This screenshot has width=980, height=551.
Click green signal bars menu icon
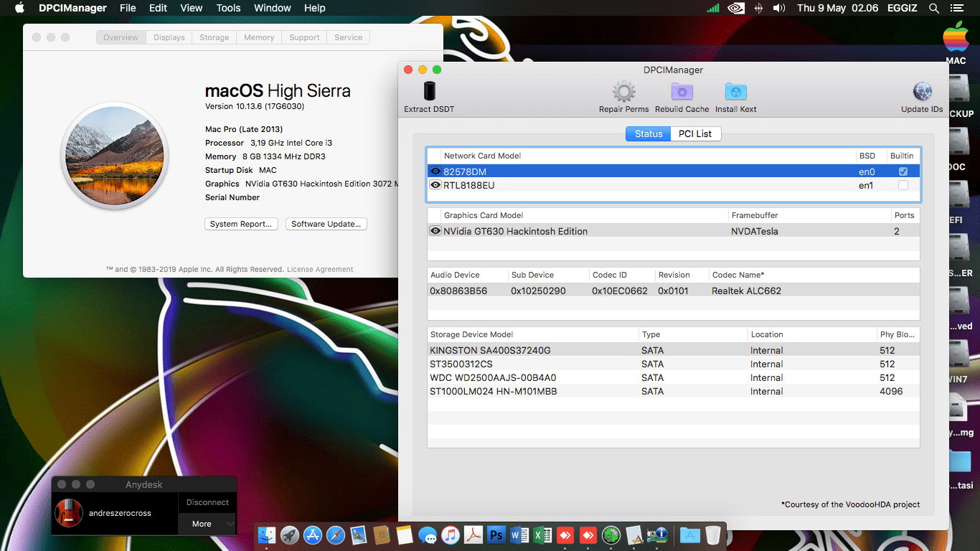click(712, 8)
